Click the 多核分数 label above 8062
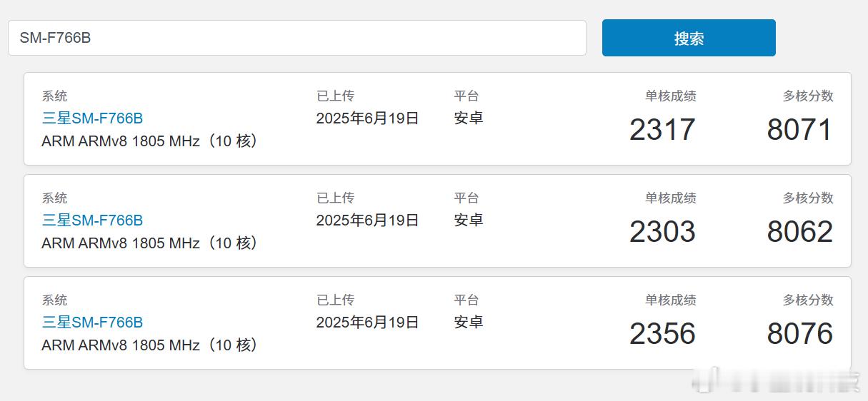The width and height of the screenshot is (868, 401). pyautogui.click(x=808, y=198)
